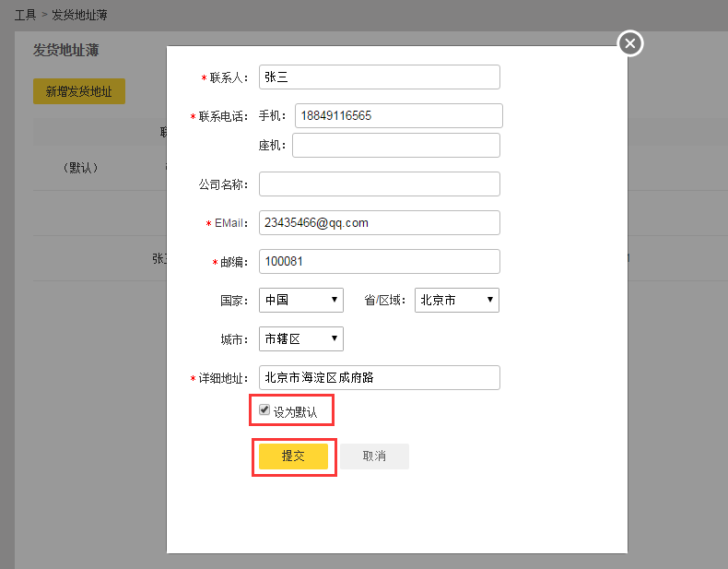
Task: Click the 提交 submit button
Action: 293,456
